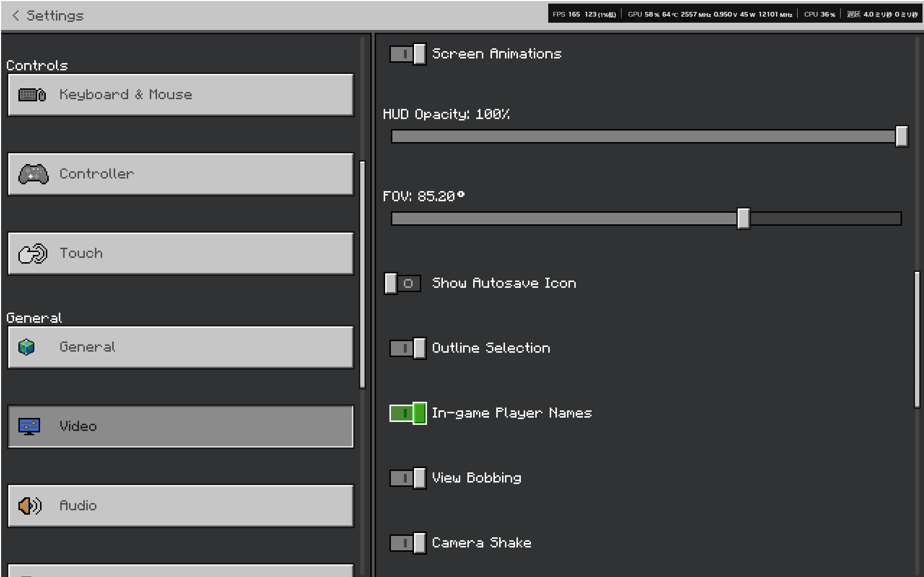This screenshot has width=924, height=577.
Task: Click the HUD Opacity slider track
Action: (x=641, y=136)
